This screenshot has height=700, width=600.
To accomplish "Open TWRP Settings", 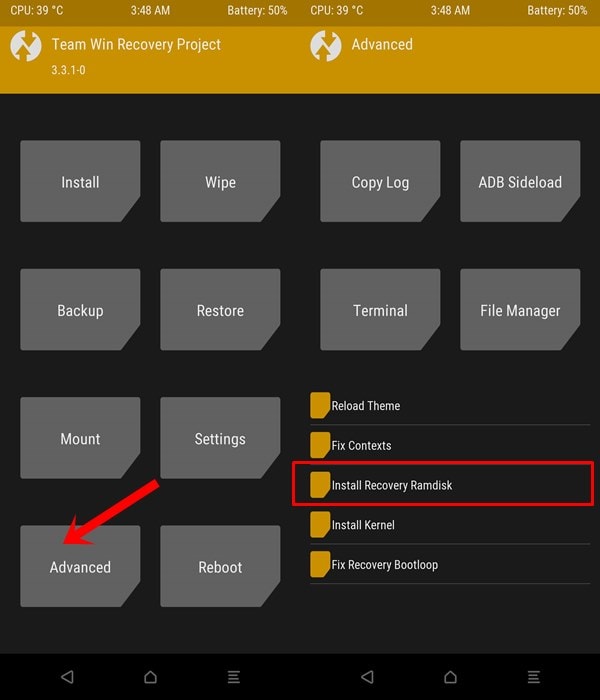I will [220, 438].
